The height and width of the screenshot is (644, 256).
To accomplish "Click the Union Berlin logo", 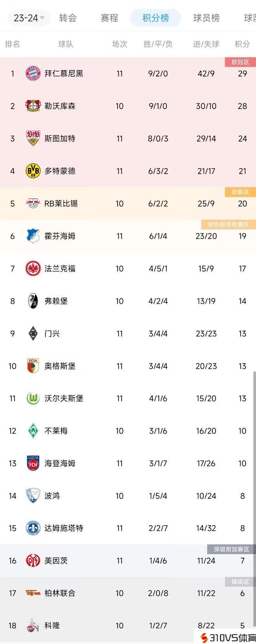I will click(x=33, y=593).
